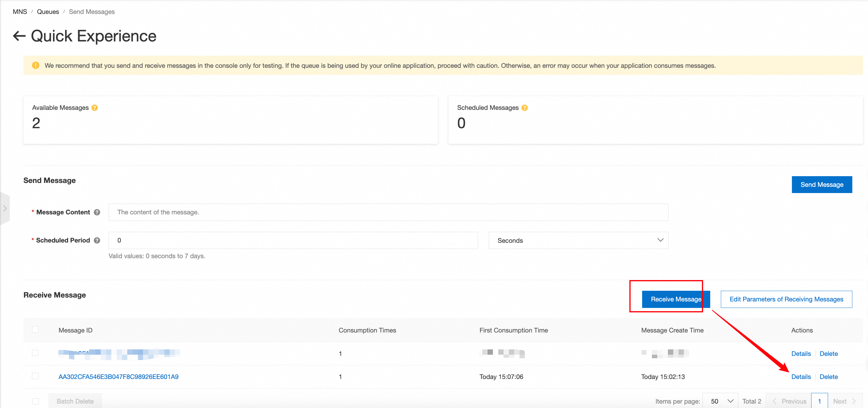Screen dimensions: 868x408
Task: Check the box for the first message row
Action: pos(36,353)
